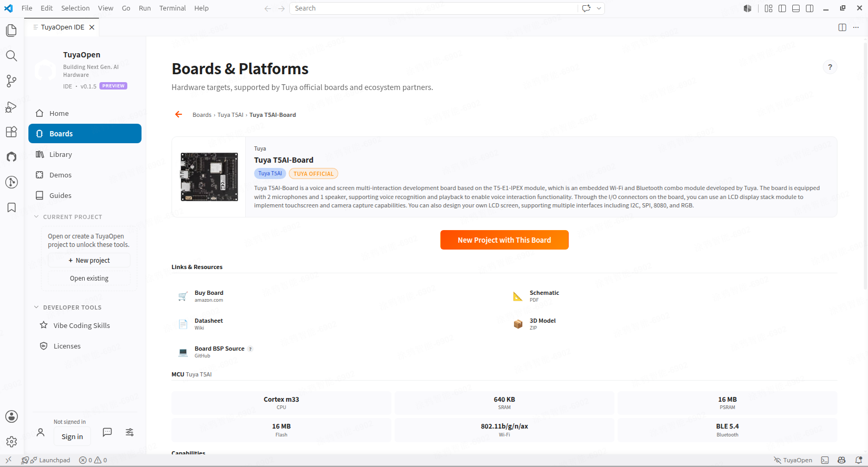Open the Manage gear menu
Viewport: 868px width, 467px height.
tap(12, 442)
